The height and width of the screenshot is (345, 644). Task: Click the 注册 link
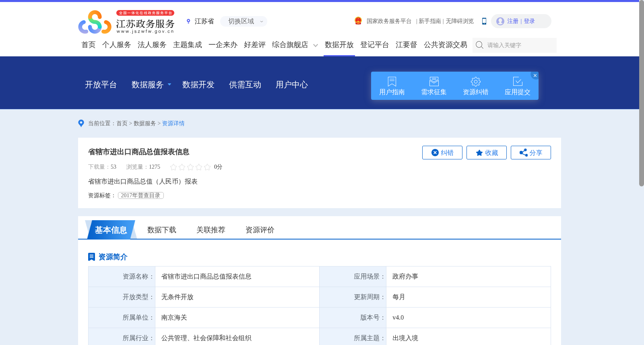[513, 21]
